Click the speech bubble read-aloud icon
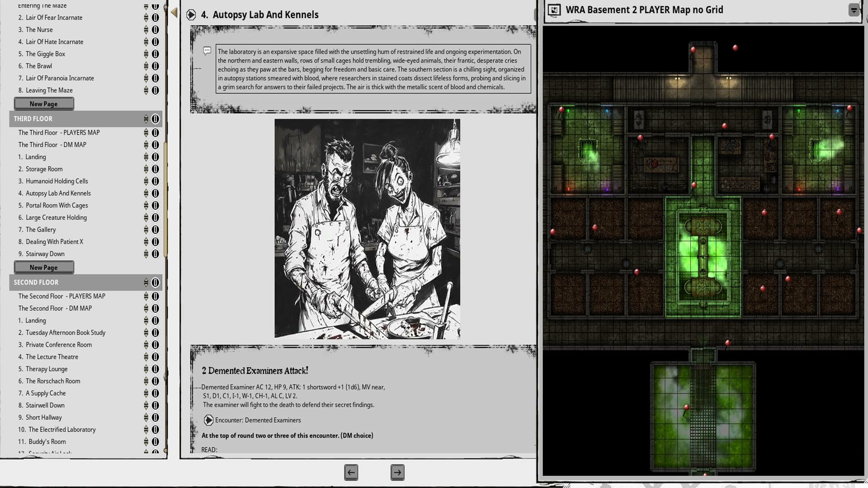 coord(208,51)
